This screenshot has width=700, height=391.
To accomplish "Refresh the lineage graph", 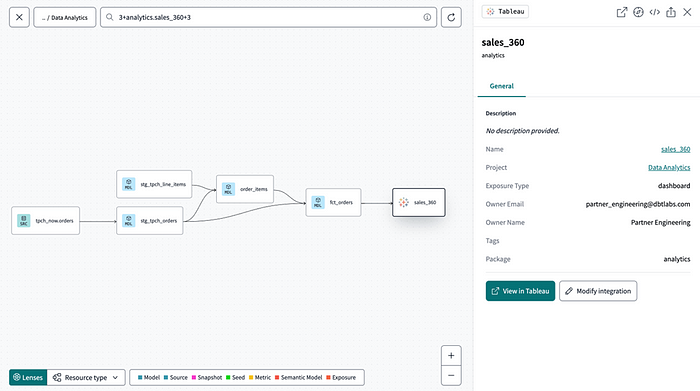I will click(x=451, y=17).
